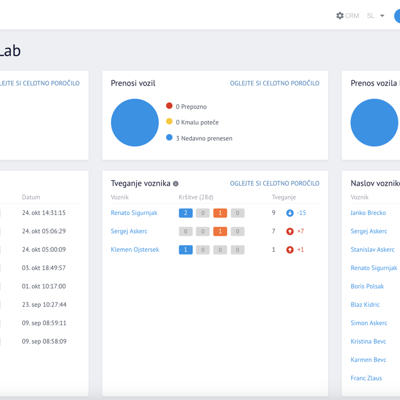
Task: Select date 24. okt 05:06:29
Action: [44, 231]
